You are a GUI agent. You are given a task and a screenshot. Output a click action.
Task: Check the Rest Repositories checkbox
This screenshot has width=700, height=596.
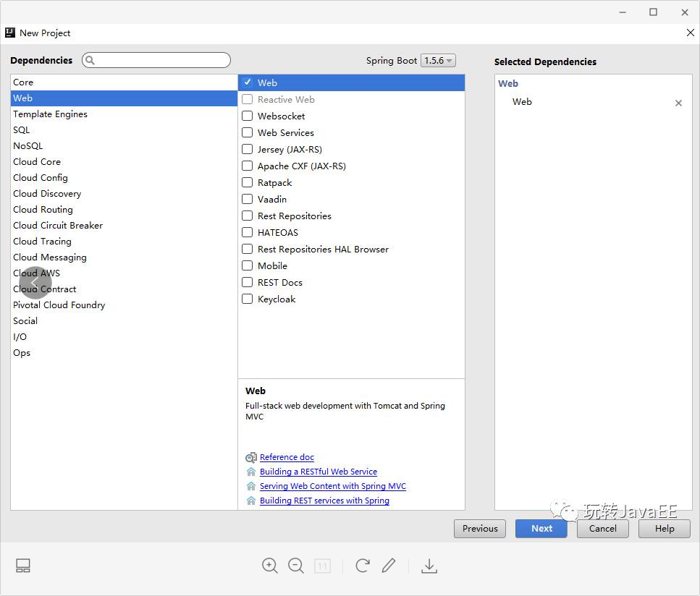click(248, 216)
